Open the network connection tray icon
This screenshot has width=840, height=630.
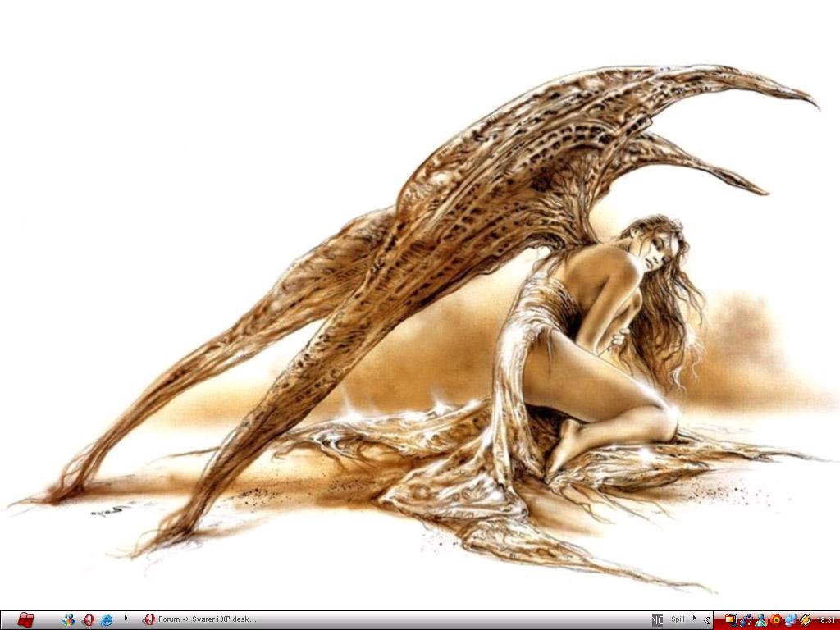791,620
